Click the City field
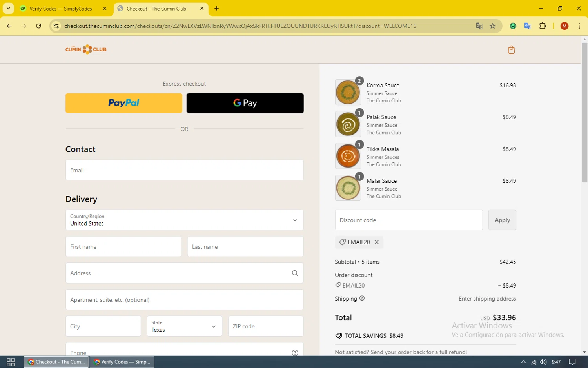This screenshot has width=588, height=368. pos(103,326)
